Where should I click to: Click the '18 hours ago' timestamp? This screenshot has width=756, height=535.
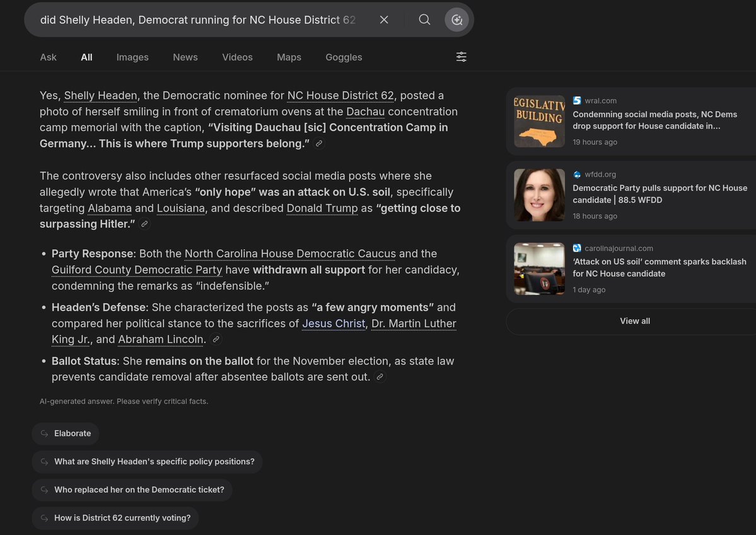595,216
